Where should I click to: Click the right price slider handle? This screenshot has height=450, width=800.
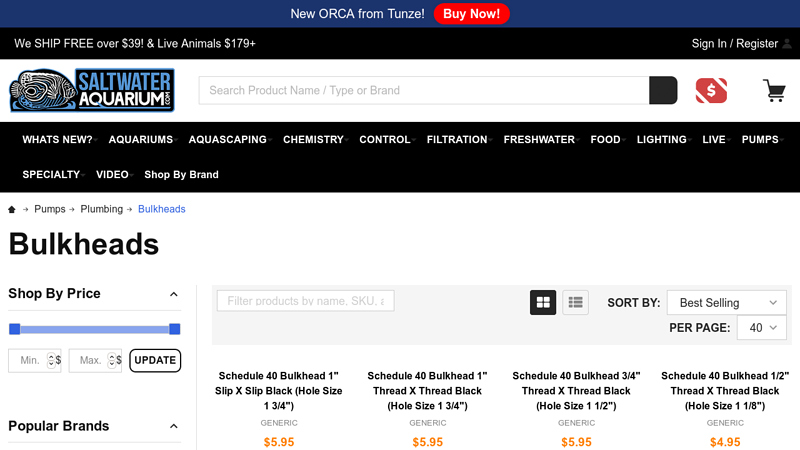pos(175,329)
